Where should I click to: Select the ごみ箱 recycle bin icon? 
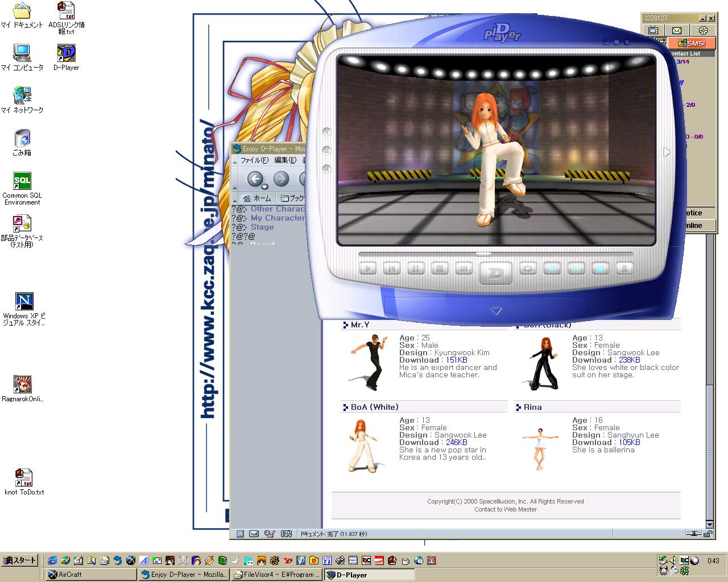[x=22, y=143]
